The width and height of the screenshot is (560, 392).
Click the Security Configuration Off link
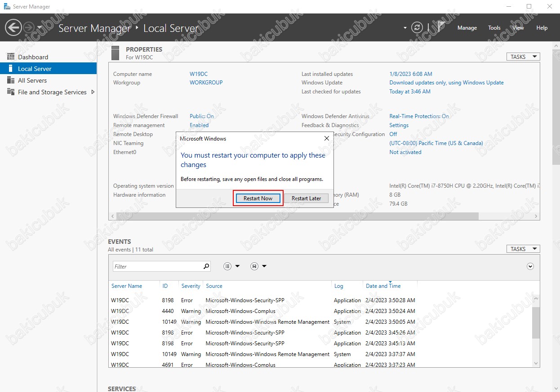393,134
